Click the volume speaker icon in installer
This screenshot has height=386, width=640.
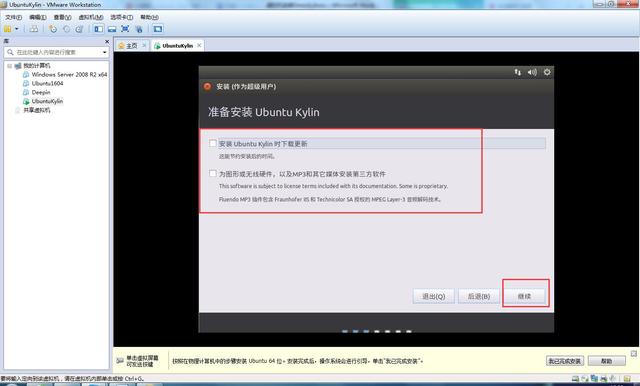tap(532, 72)
